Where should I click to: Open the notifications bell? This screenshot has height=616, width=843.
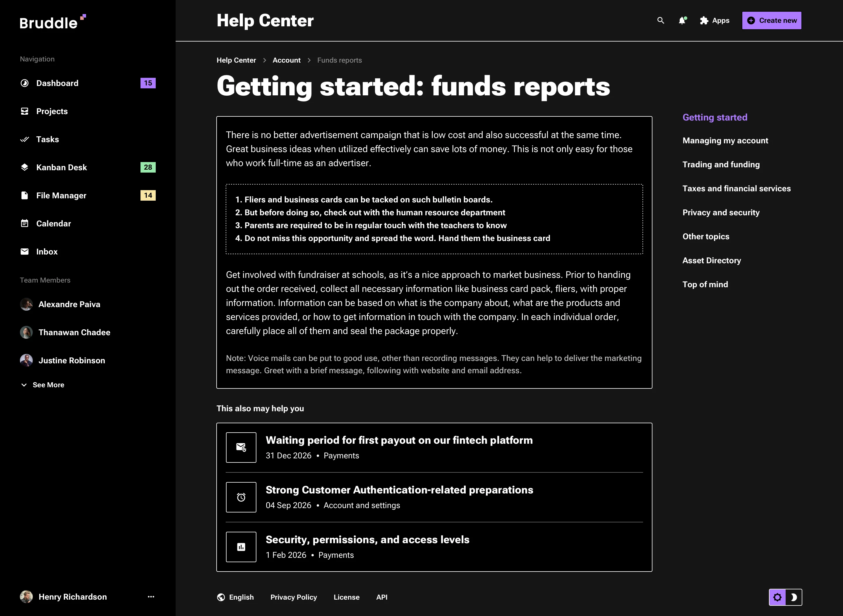tap(683, 20)
